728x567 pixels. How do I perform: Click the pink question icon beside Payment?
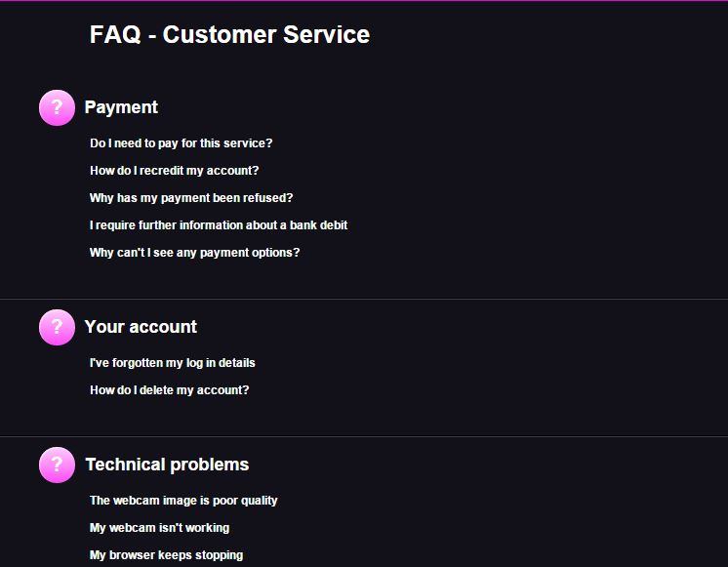tap(57, 107)
